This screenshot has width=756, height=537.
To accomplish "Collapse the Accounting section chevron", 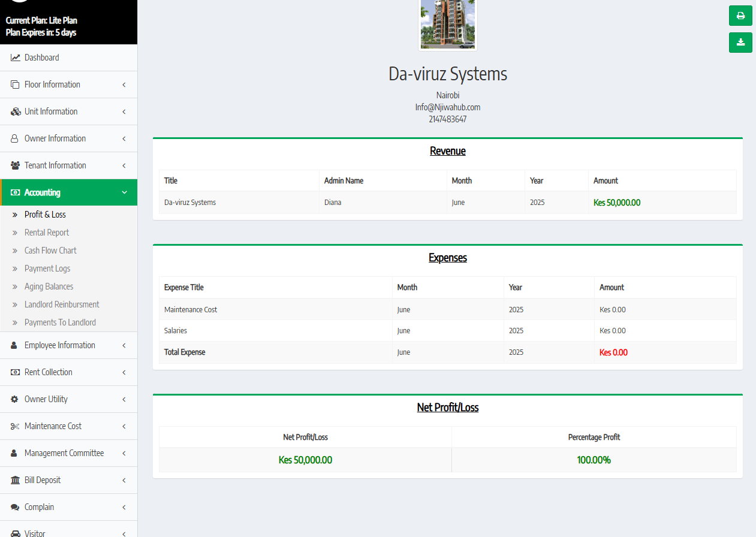I will (x=124, y=192).
